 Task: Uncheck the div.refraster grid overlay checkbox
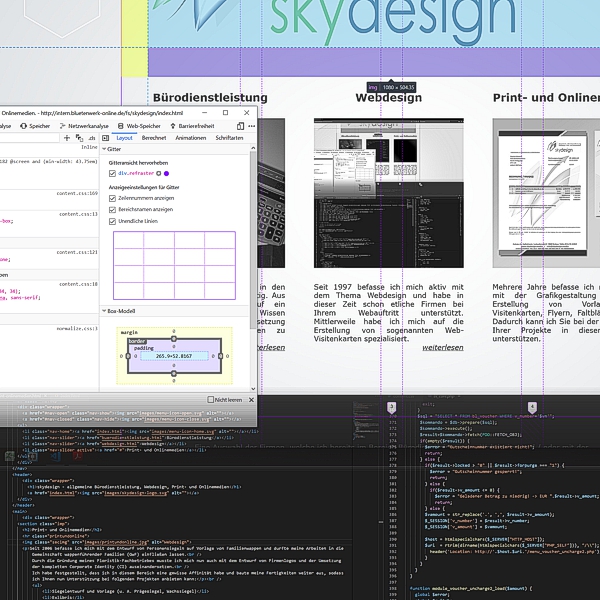point(112,173)
